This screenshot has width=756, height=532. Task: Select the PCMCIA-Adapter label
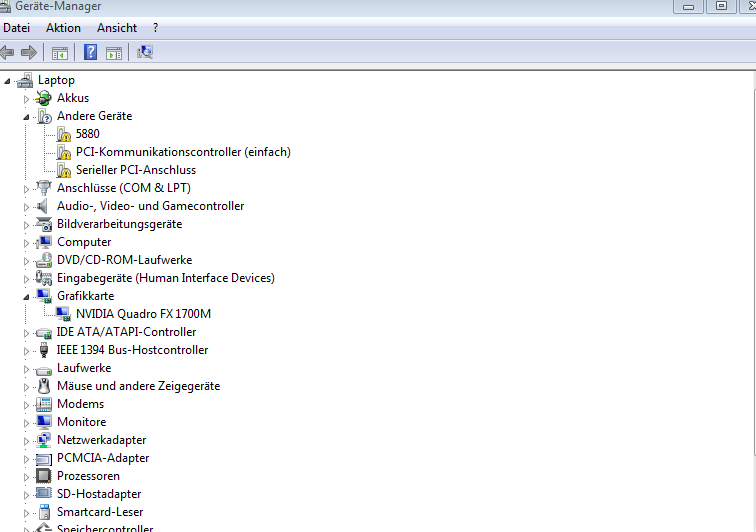(103, 458)
